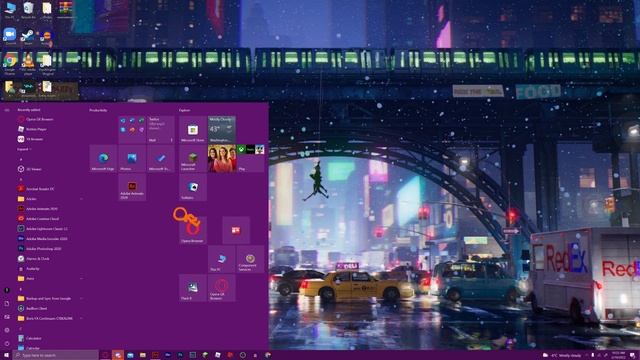This screenshot has width=640, height=360.
Task: Open the This PC desktop icon
Action: [10, 10]
